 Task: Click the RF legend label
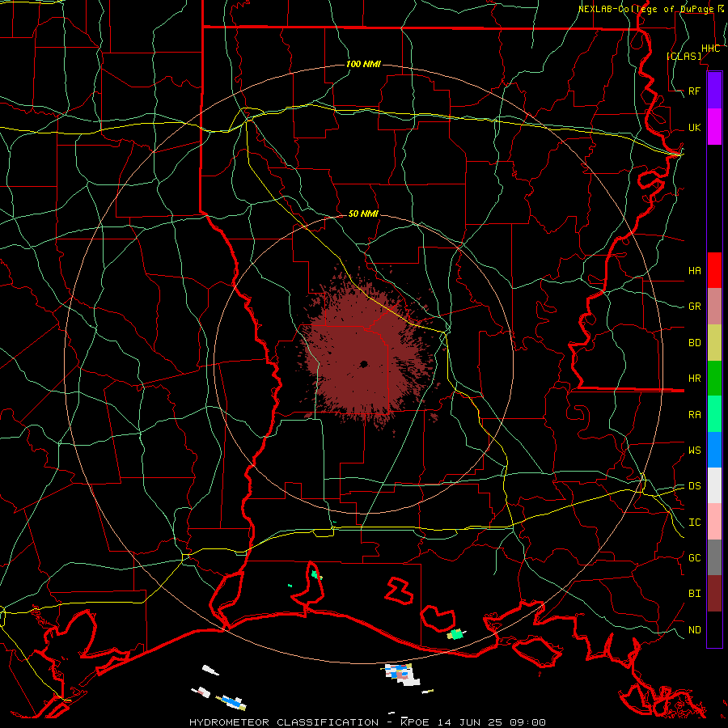click(694, 91)
